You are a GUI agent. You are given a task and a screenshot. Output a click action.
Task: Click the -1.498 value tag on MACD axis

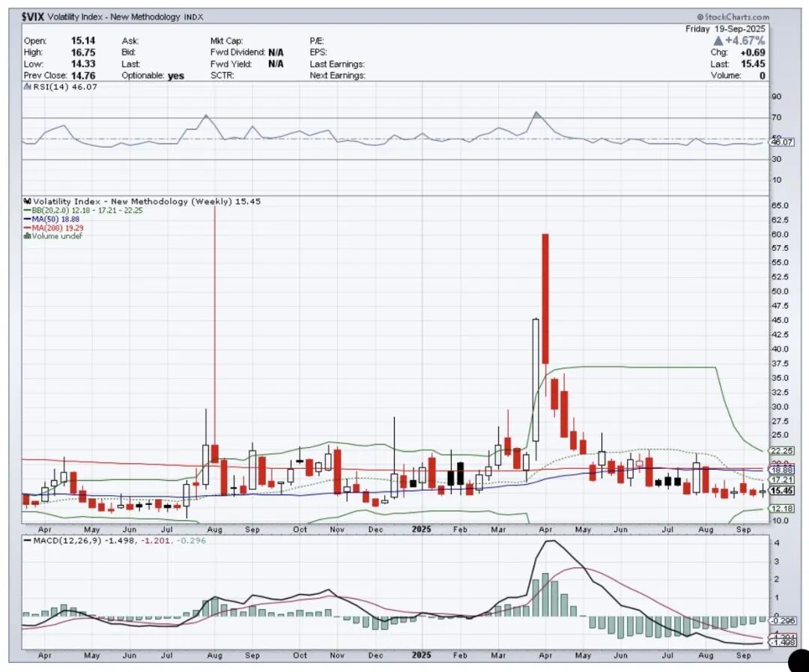[x=782, y=643]
